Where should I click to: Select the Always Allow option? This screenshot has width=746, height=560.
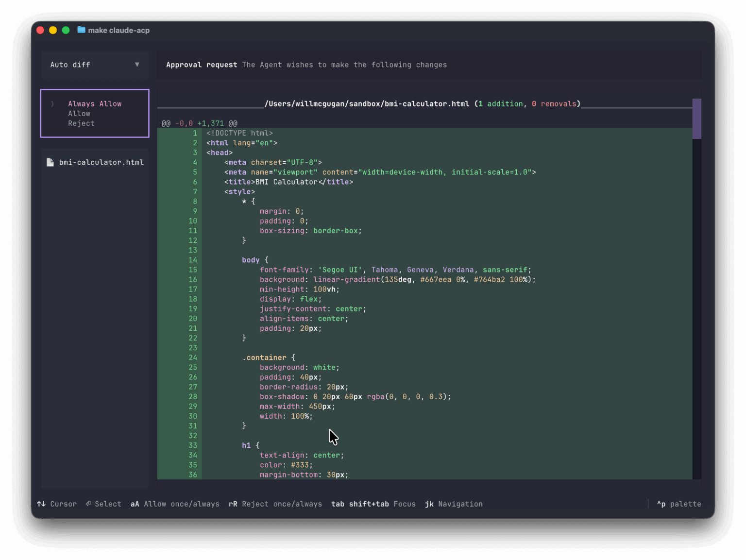(x=95, y=103)
